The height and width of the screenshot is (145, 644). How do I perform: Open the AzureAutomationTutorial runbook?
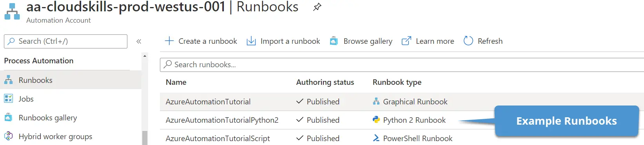(208, 102)
